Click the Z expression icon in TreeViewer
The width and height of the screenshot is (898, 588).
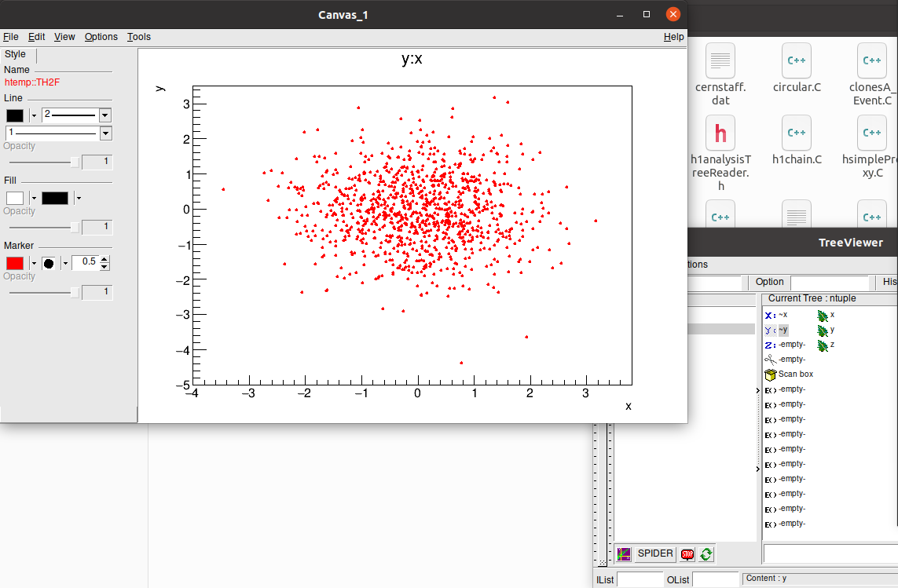click(x=770, y=345)
